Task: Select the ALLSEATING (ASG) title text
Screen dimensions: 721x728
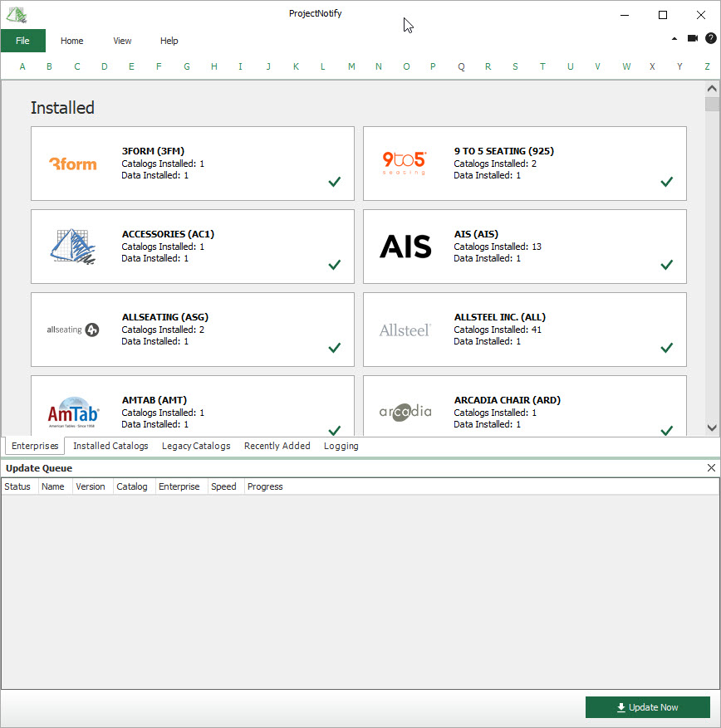Action: point(165,317)
